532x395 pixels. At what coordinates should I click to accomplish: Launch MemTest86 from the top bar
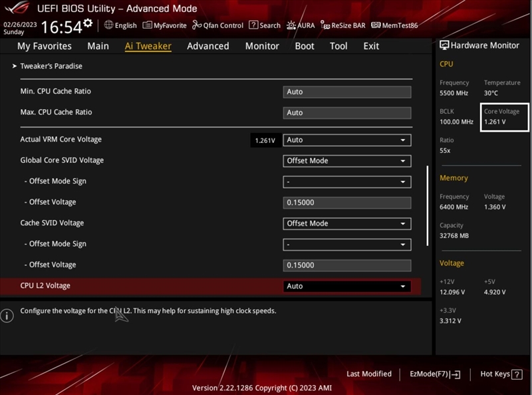(394, 25)
